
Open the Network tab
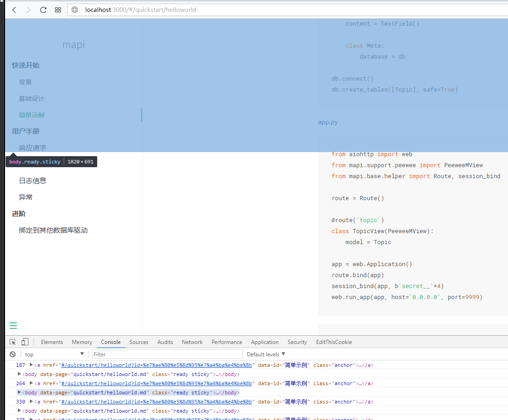pos(192,342)
